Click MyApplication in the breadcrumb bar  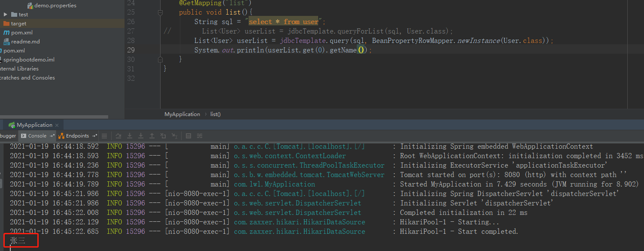[182, 114]
